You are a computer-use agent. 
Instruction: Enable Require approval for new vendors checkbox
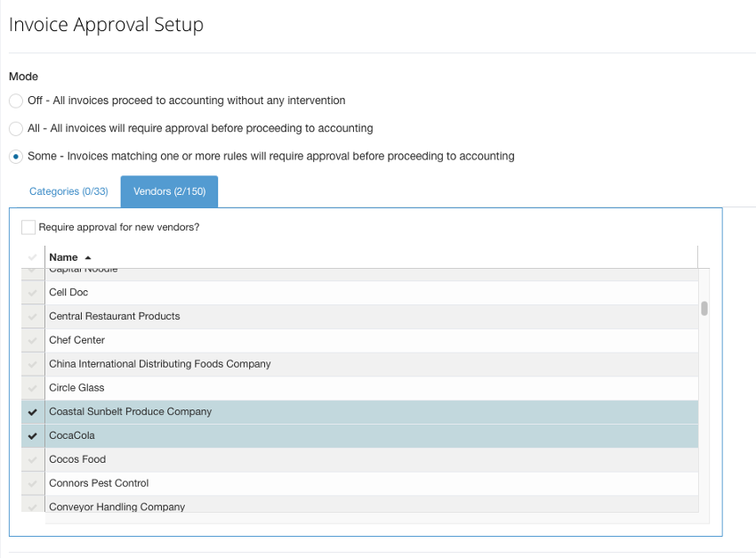28,227
